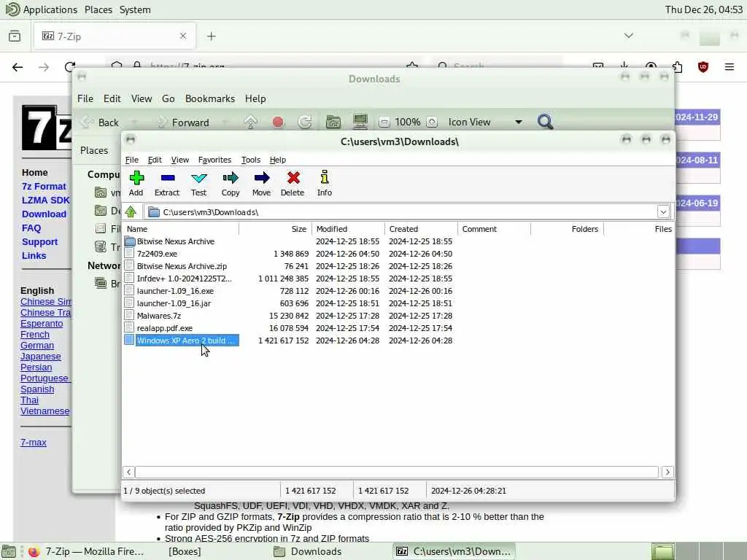Open the System menu in top panel
This screenshot has width=747, height=560.
(135, 9)
